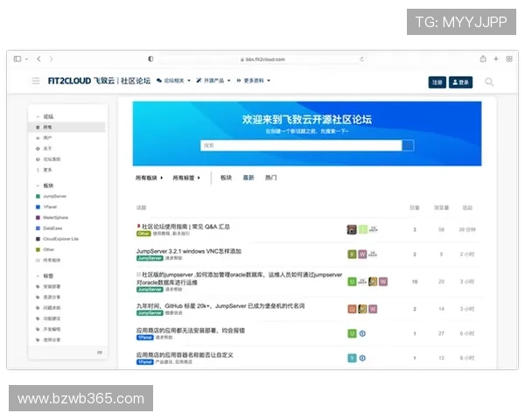
Task: Click the banner search input field
Action: tap(301, 145)
